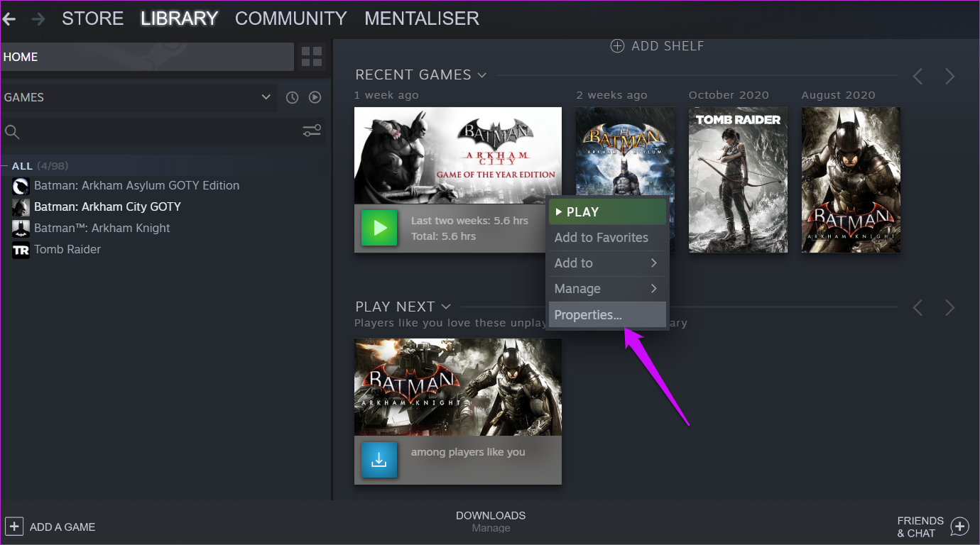Open the Community tab
Viewport: 980px width, 545px height.
tap(291, 18)
